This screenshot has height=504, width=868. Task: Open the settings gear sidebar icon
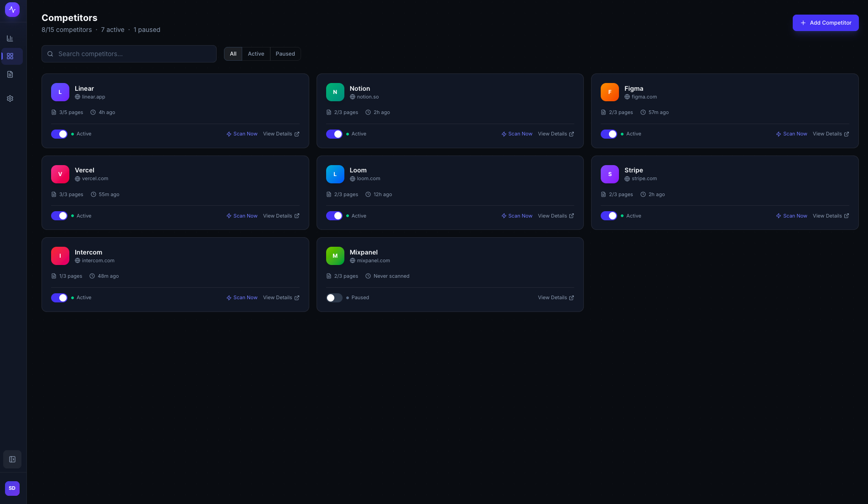coord(10,99)
